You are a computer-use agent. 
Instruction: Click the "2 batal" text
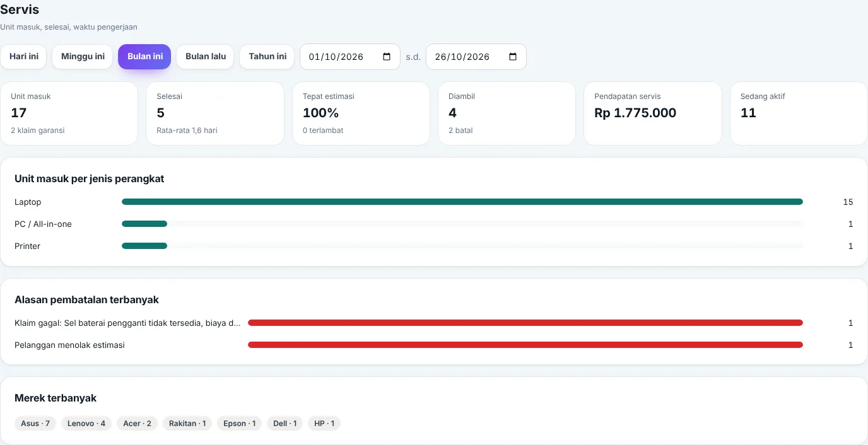point(460,130)
